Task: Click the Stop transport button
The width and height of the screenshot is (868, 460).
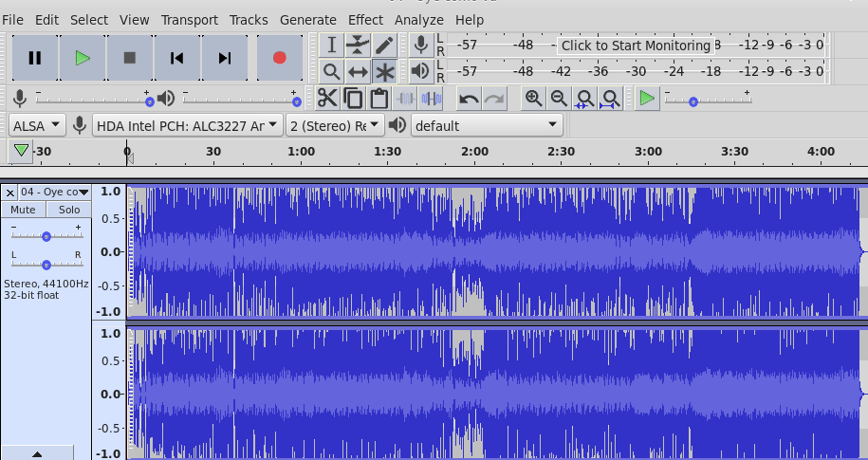Action: tap(130, 58)
